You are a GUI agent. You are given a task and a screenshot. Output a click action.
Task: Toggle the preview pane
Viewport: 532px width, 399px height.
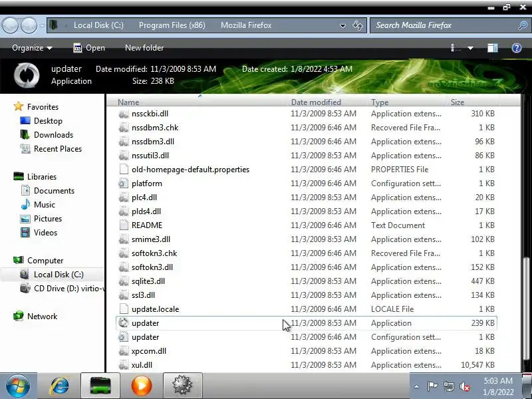(x=492, y=48)
